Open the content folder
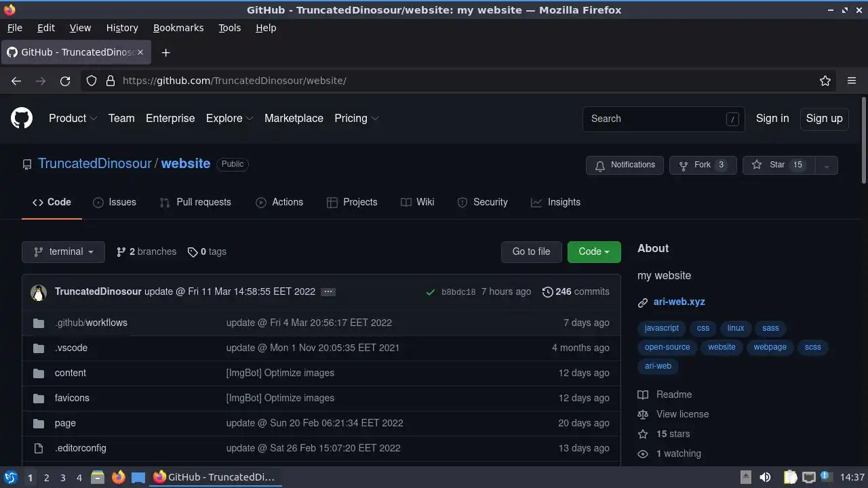 click(x=71, y=373)
